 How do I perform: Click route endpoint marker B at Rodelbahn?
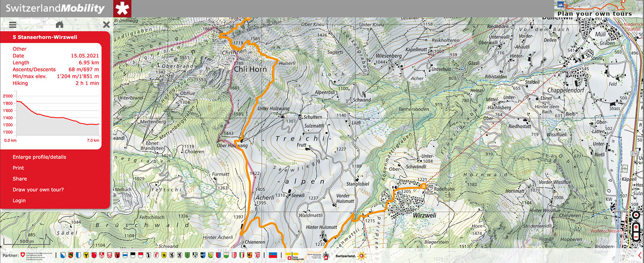[423, 186]
